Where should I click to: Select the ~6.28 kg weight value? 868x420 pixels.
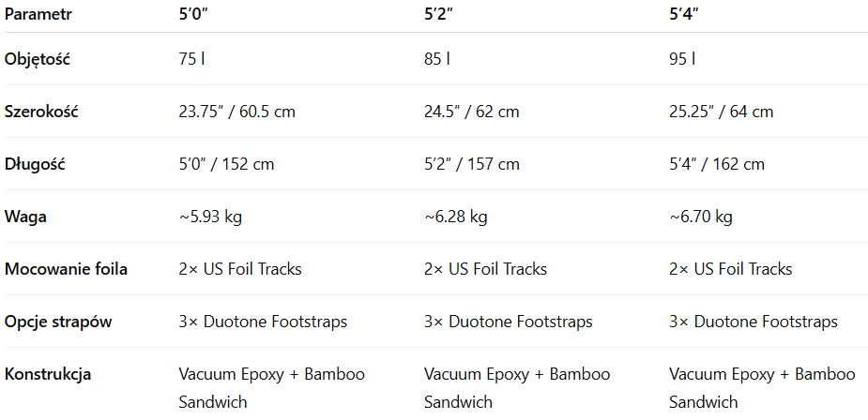(x=455, y=217)
